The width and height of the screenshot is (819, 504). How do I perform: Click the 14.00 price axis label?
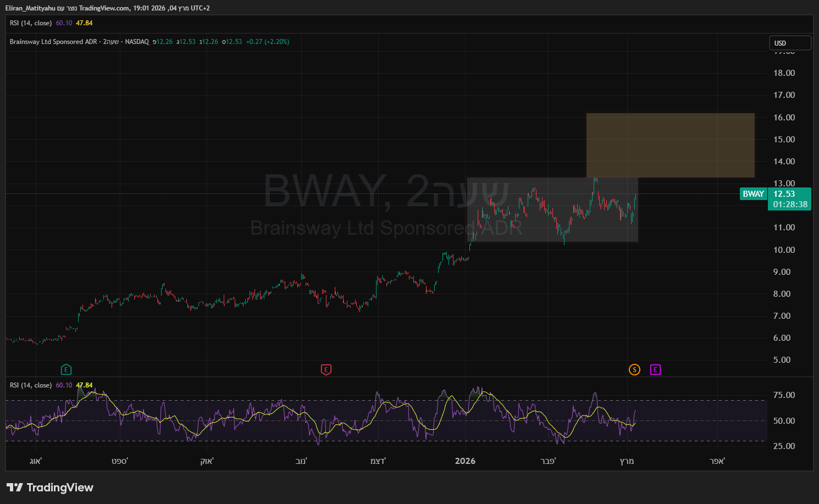coord(784,161)
